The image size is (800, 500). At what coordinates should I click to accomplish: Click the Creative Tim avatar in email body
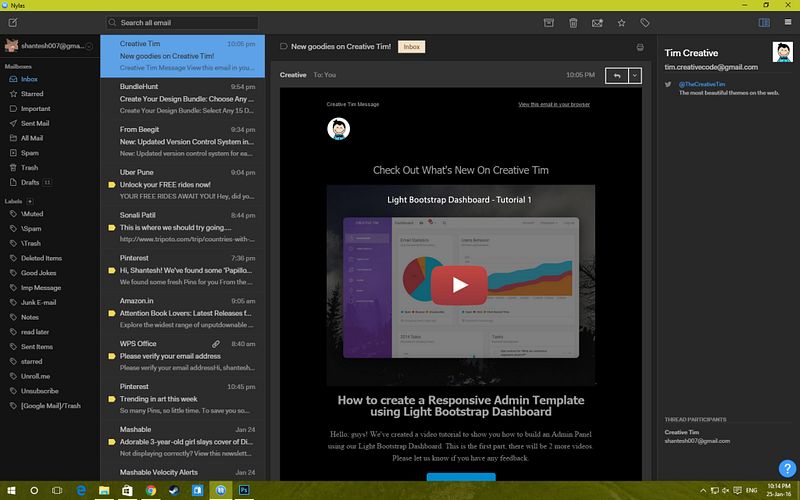click(x=338, y=129)
